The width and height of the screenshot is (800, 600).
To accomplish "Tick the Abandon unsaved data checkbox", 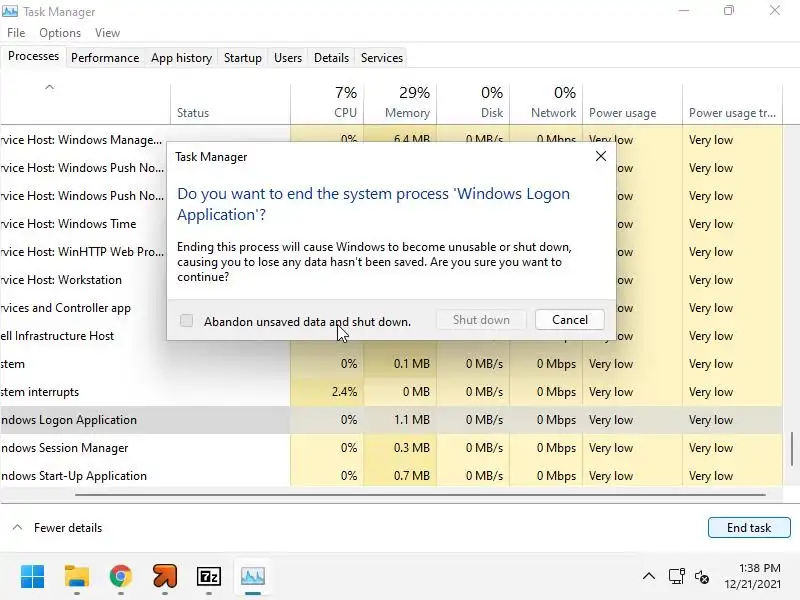I will (x=187, y=320).
